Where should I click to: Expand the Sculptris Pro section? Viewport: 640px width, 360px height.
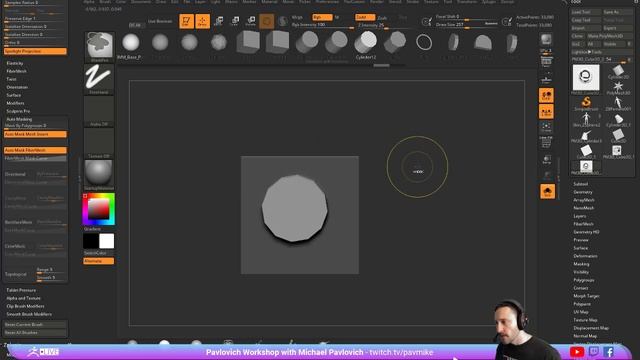pos(18,111)
